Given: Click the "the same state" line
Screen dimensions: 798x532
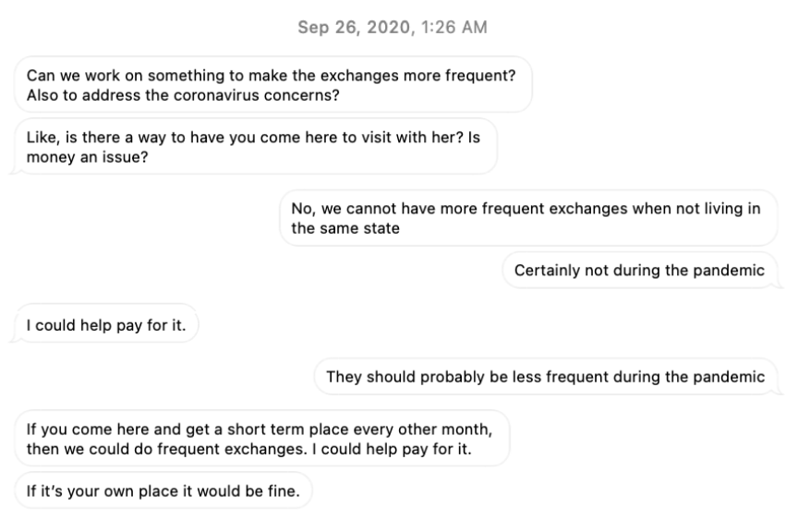Looking at the screenshot, I should coord(345,227).
